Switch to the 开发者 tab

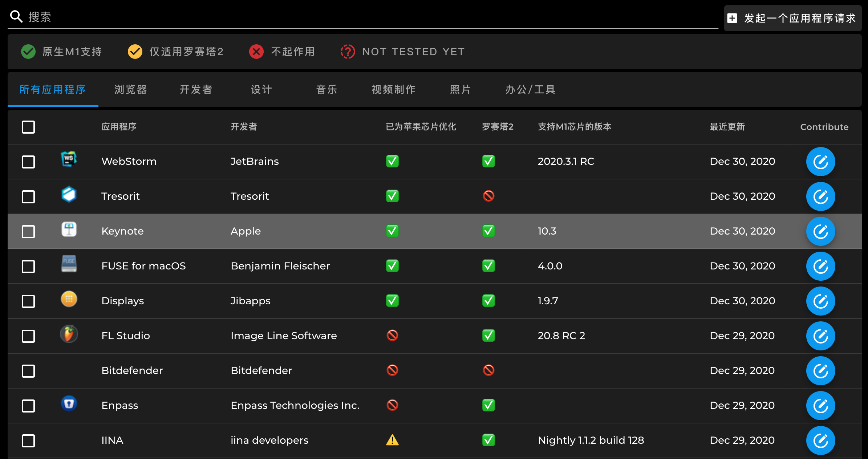coord(196,89)
